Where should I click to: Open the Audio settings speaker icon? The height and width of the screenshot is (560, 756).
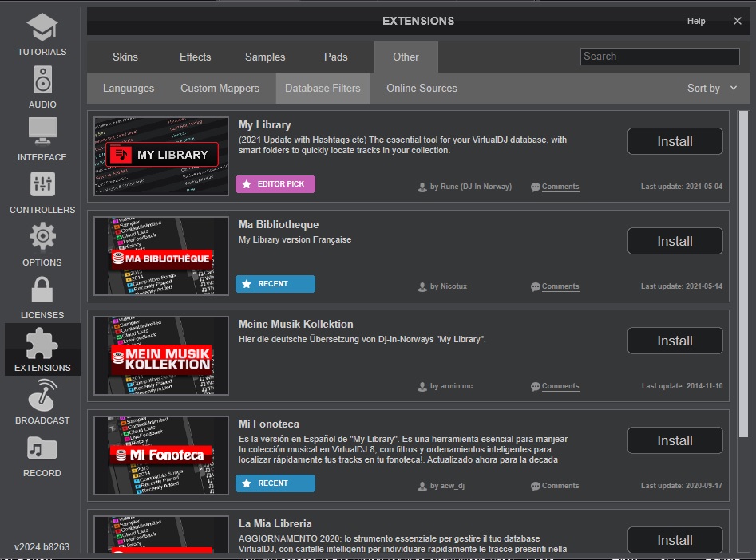pos(42,80)
